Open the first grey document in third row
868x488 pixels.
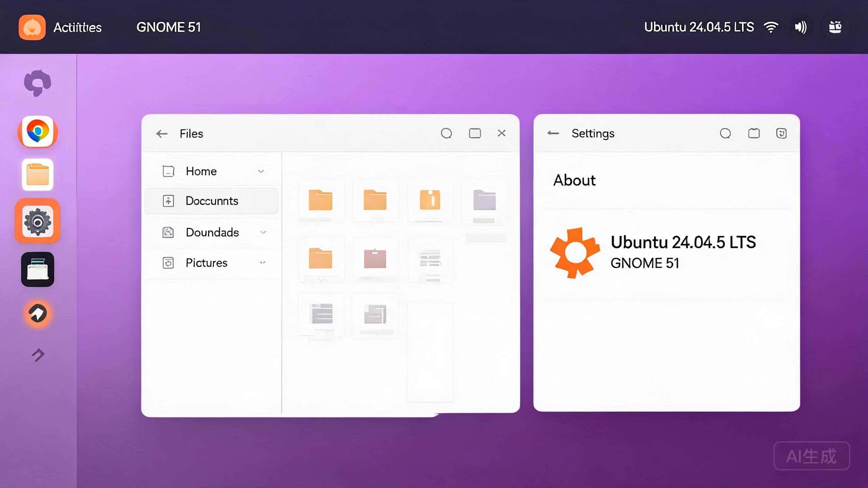321,314
